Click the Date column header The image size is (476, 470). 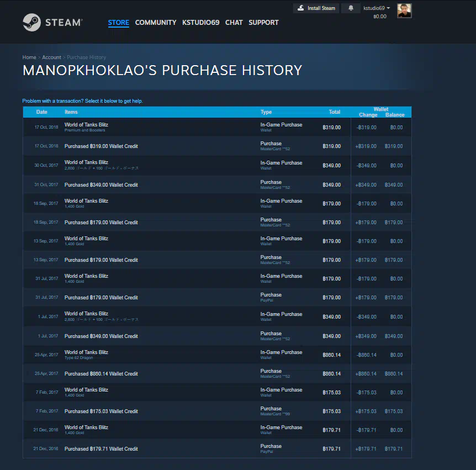point(41,112)
